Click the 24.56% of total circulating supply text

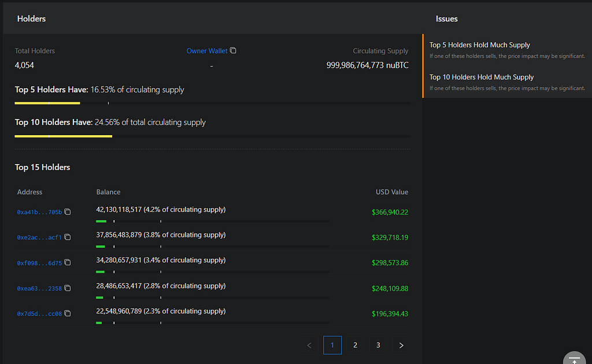150,122
